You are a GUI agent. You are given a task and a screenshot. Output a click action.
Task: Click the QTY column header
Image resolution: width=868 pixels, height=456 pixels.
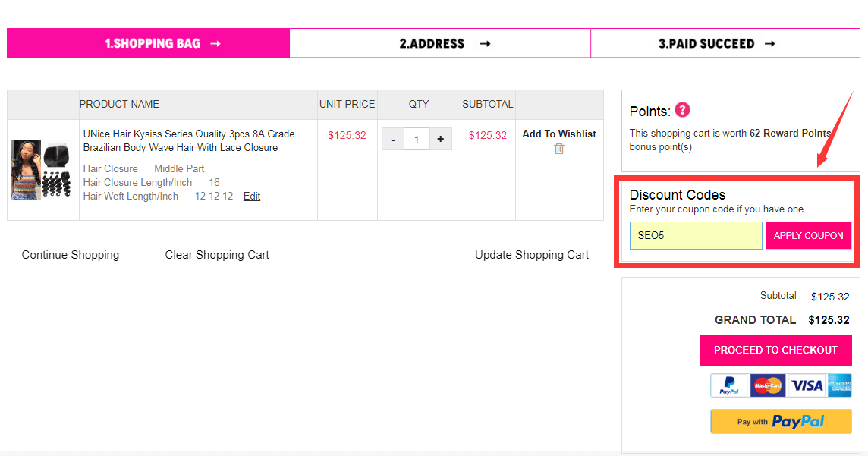tap(419, 104)
